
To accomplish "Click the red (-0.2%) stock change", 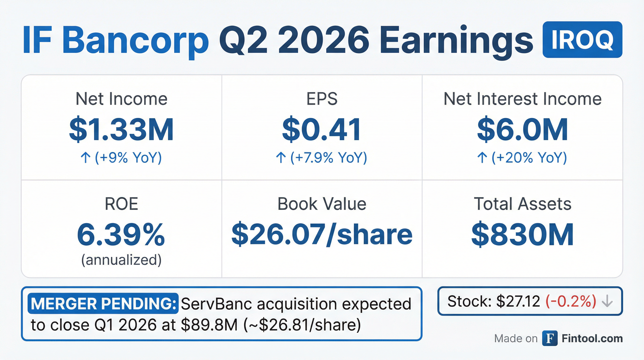I will (x=571, y=301).
